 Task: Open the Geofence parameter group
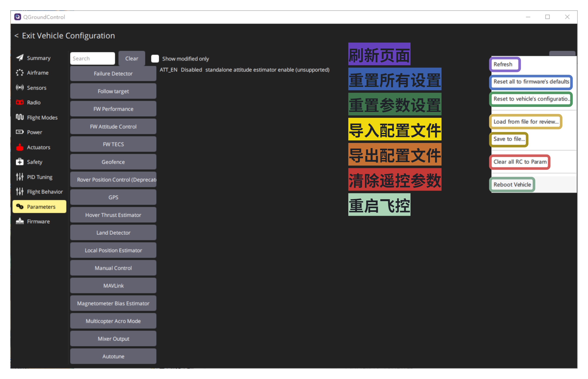point(113,162)
